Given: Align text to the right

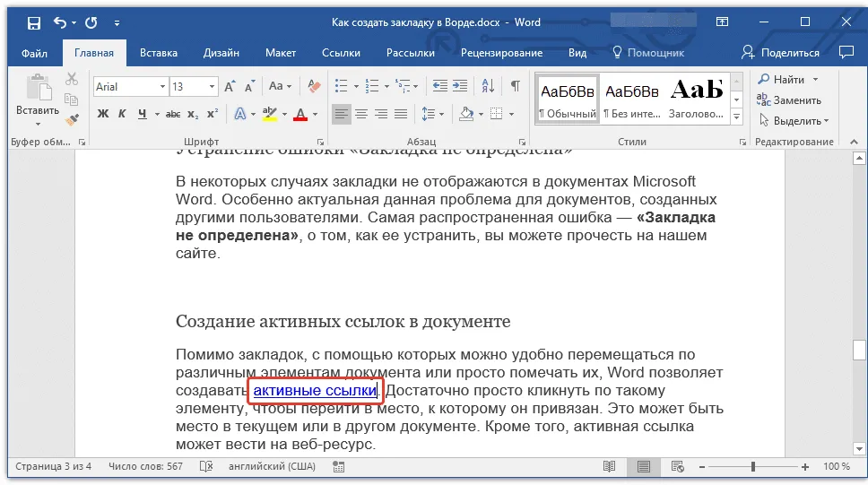Looking at the screenshot, I should 381,114.
